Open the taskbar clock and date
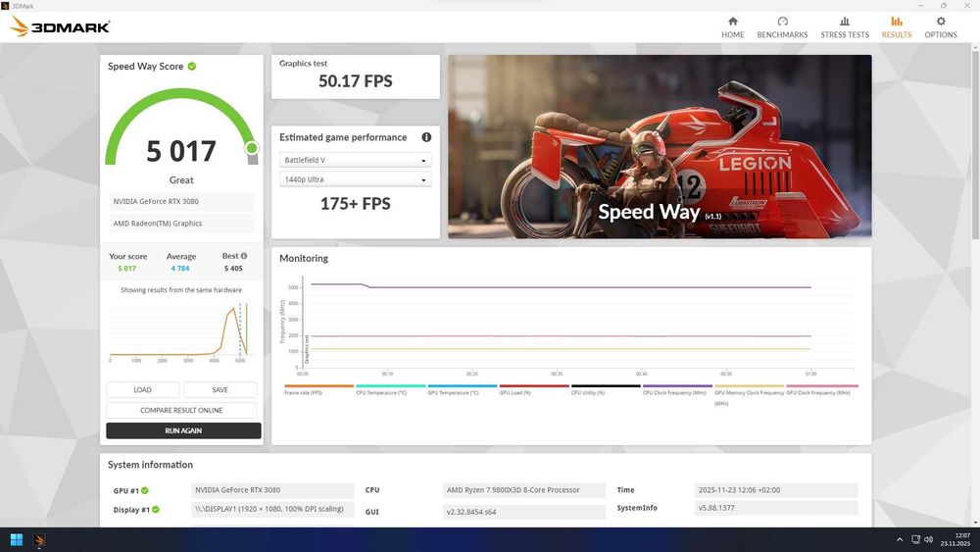 (x=955, y=539)
